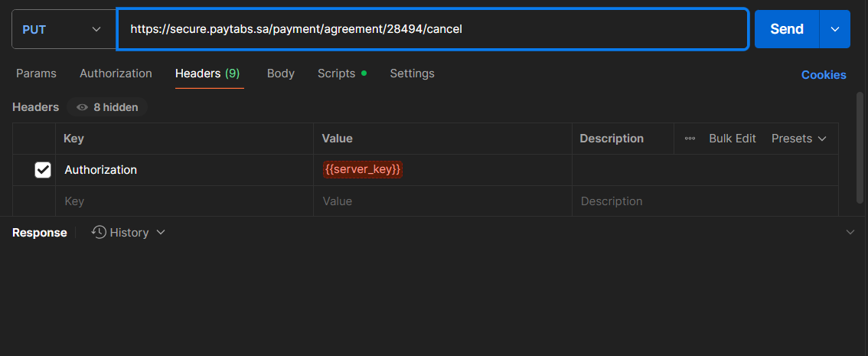Uncheck the Authorization header checkbox

43,170
